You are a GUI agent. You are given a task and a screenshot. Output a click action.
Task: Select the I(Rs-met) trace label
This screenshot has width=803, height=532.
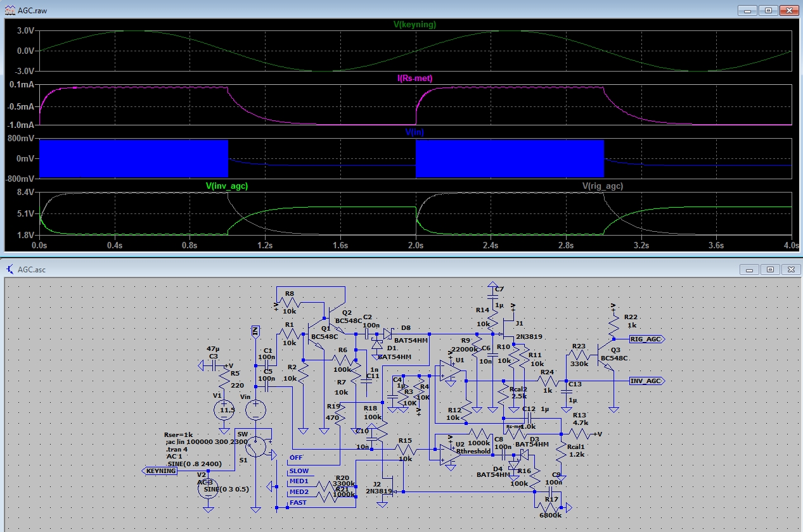tap(414, 78)
